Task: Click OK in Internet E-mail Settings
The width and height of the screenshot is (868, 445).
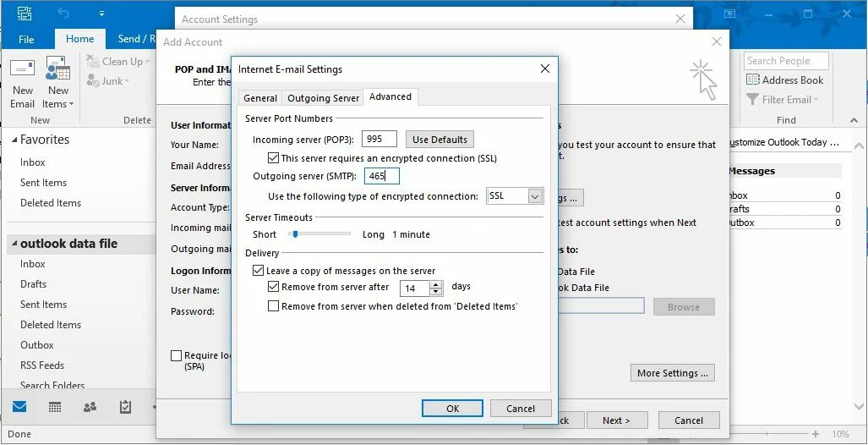Action: tap(452, 409)
